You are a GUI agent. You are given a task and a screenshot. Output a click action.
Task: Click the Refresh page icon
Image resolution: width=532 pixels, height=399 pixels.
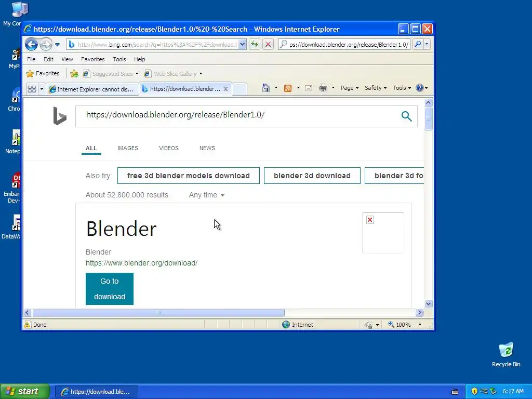coord(255,44)
